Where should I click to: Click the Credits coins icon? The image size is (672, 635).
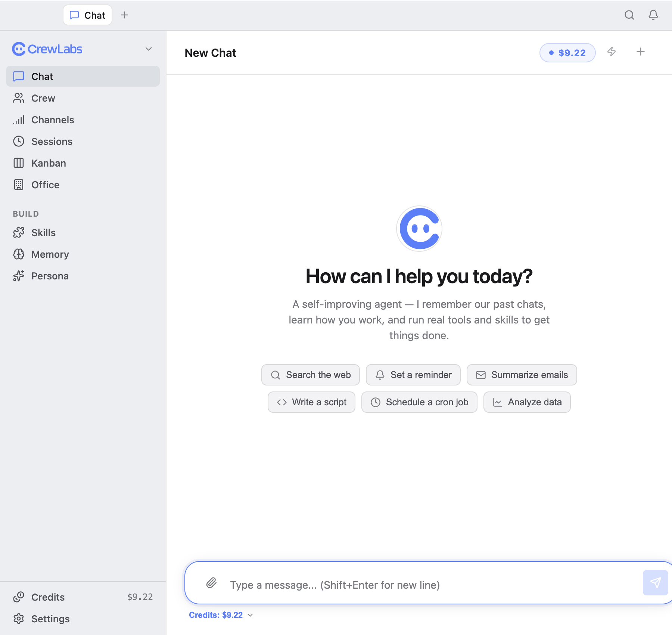19,597
